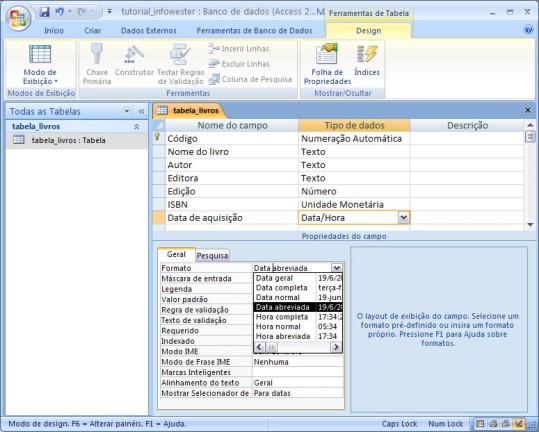This screenshot has width=539, height=432.
Task: Click the Alinhamento do texto Geral value
Action: [298, 383]
